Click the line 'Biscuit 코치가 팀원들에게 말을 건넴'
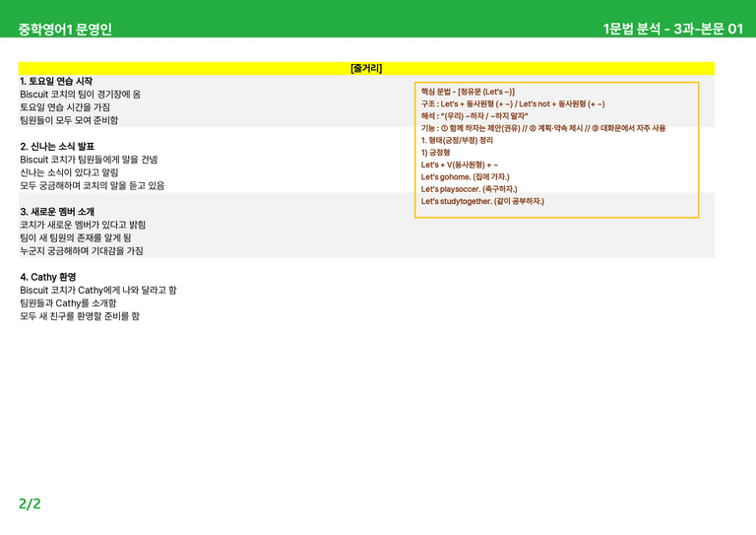The height and width of the screenshot is (535, 756). coord(89,160)
